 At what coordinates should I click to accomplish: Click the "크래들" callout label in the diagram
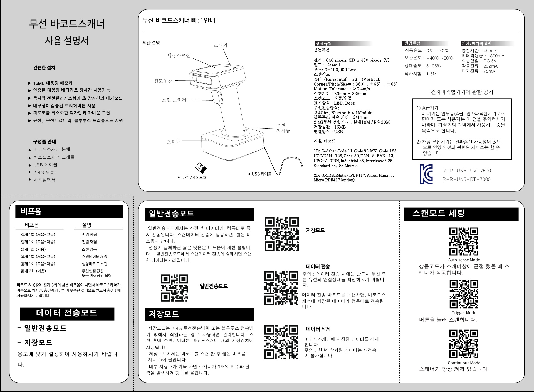point(173,142)
